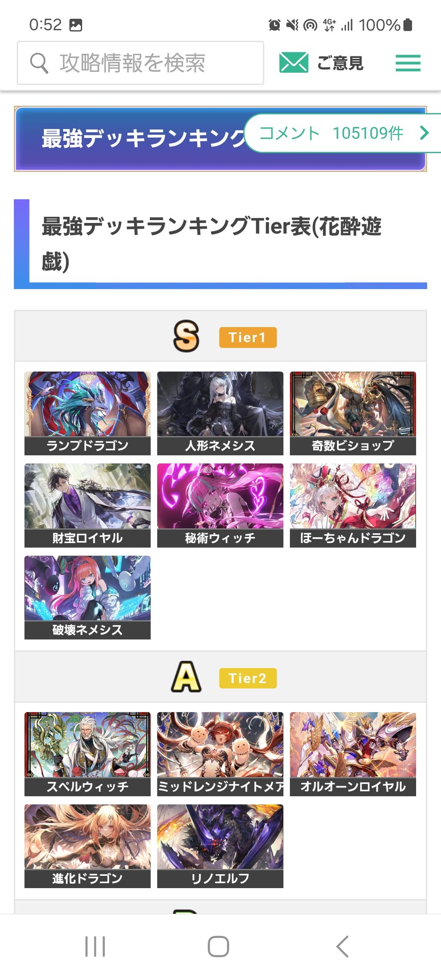441x980 pixels.
Task: Select the スペルウィッチ deck in Tier2
Action: click(x=88, y=754)
